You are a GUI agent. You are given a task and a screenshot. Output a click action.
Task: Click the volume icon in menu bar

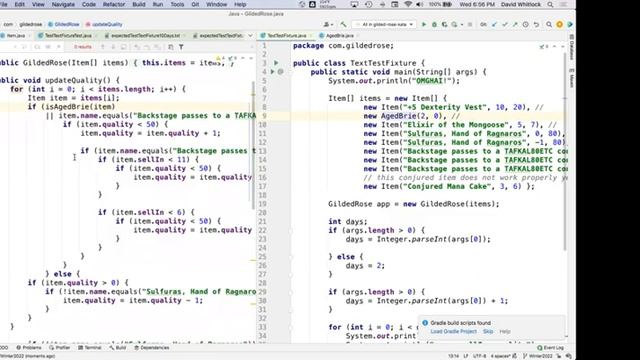(x=420, y=4)
